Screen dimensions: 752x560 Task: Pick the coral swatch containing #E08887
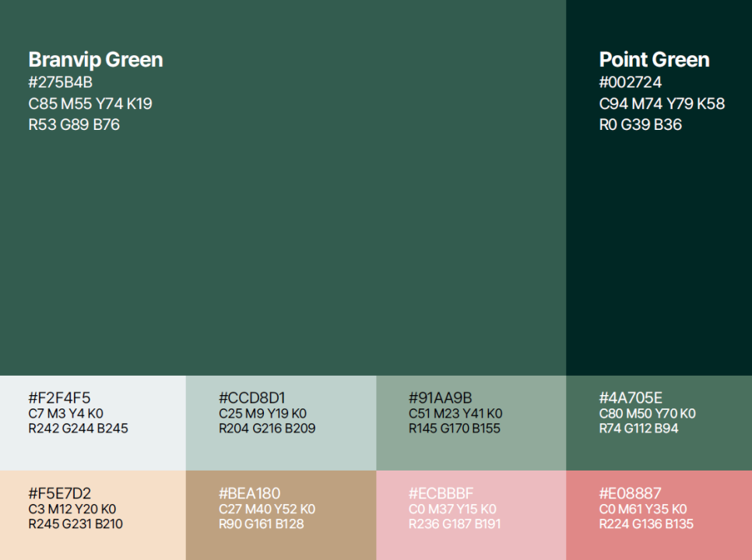[659, 515]
